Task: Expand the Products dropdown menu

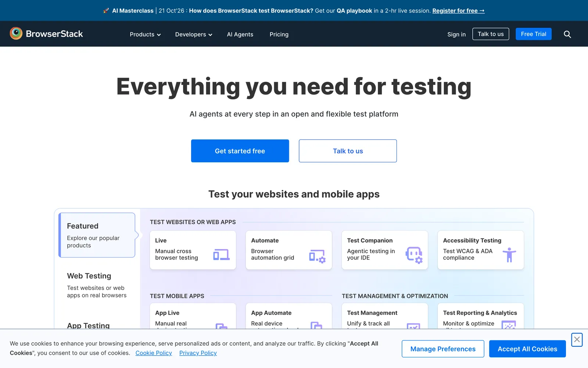Action: pyautogui.click(x=145, y=34)
